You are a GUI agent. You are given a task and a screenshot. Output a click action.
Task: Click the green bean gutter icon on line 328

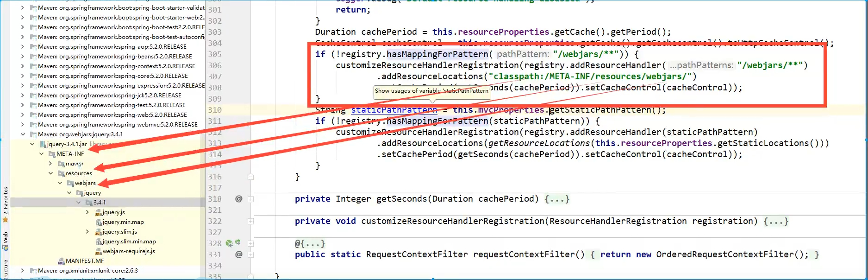[x=229, y=243]
